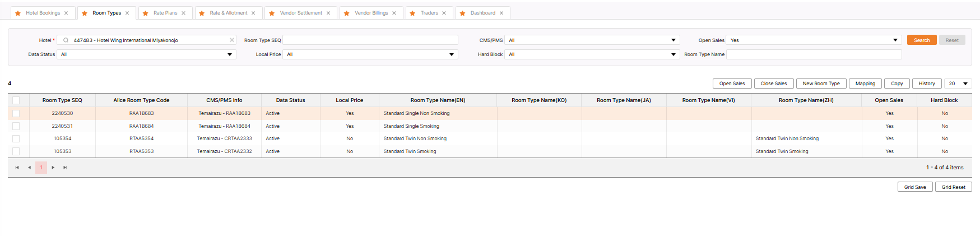Click the Room Type Name(EN) column header
Viewport: 980px width, 236px height.
(438, 100)
